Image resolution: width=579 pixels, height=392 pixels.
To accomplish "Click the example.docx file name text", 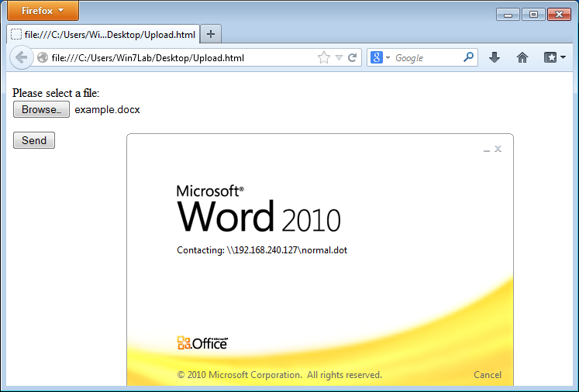I will (x=107, y=110).
